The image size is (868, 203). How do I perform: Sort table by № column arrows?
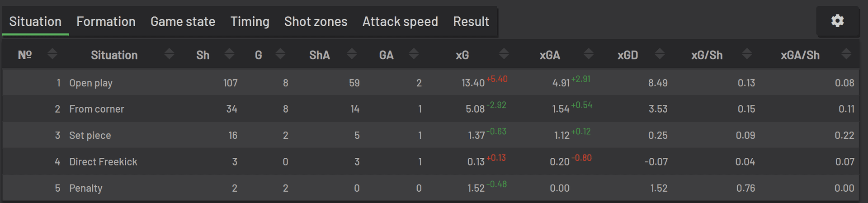click(x=52, y=54)
